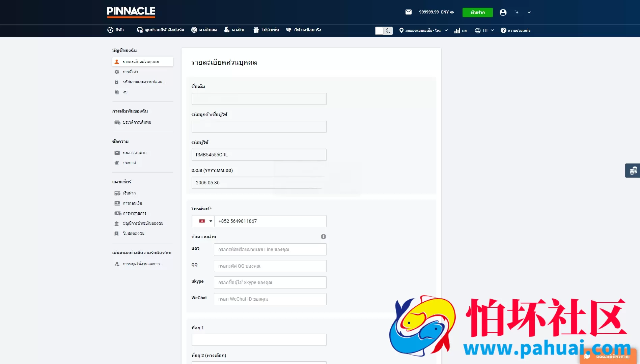Expand the account chevron in header
Viewport: 640px width, 364px height.
pos(529,12)
